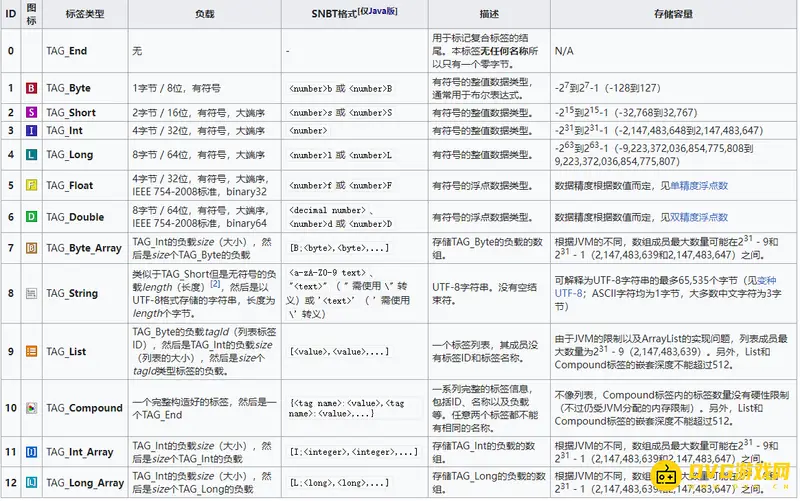Click the TAG_Long teal L icon
800x501 pixels.
tap(31, 154)
